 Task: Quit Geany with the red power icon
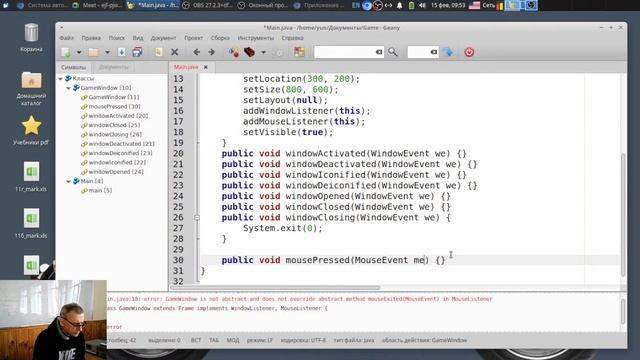[469, 52]
